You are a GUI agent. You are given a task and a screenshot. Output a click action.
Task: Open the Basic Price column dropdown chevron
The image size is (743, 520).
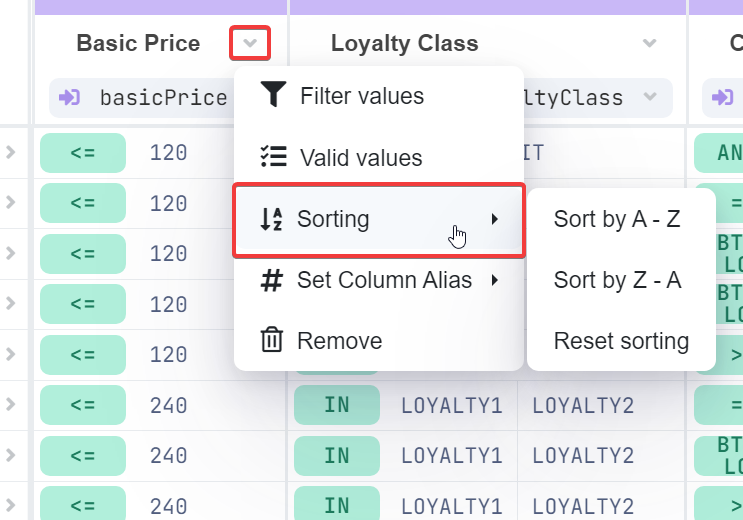pos(250,43)
